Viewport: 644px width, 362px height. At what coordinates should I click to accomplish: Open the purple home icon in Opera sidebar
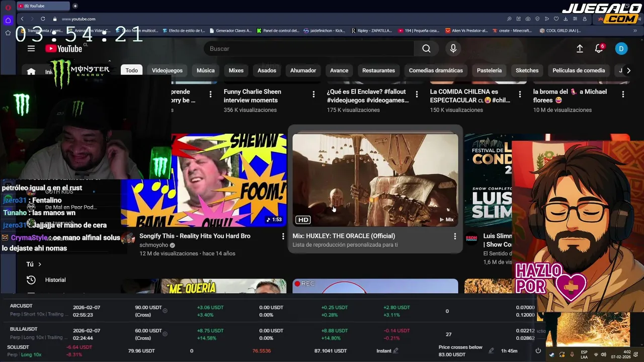8,21
